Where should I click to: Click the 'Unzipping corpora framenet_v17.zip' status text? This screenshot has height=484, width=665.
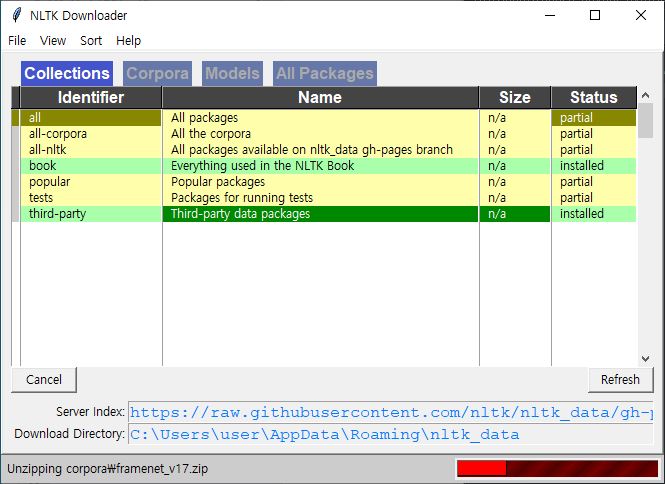[x=107, y=469]
